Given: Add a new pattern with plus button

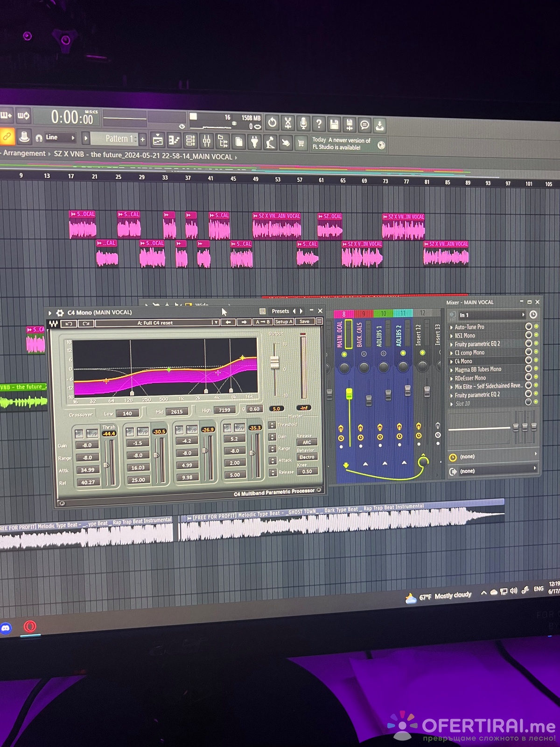Looking at the screenshot, I should click(x=143, y=139).
